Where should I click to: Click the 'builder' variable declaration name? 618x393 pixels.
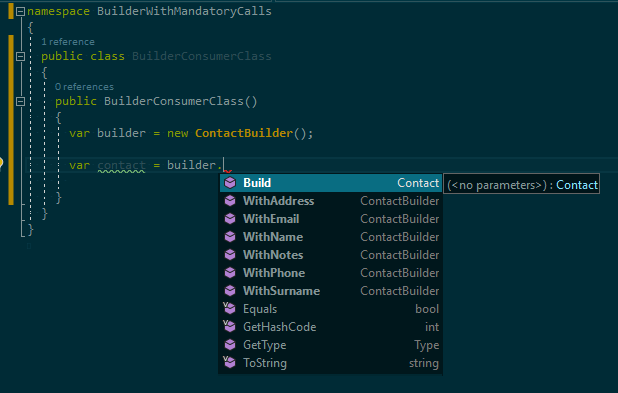coord(121,133)
